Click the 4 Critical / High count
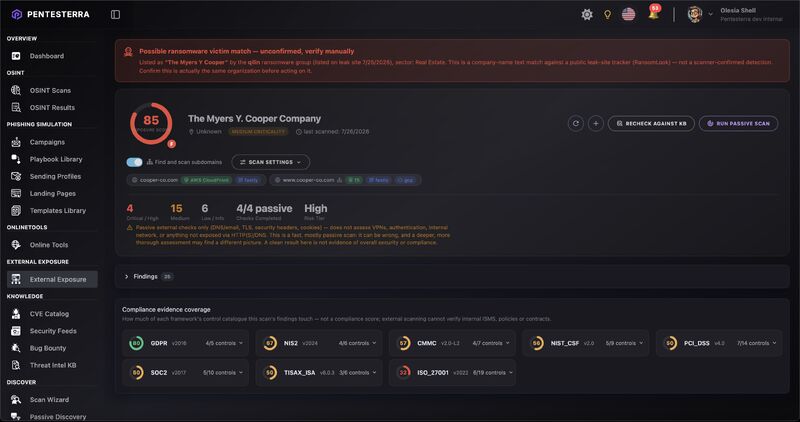 130,209
